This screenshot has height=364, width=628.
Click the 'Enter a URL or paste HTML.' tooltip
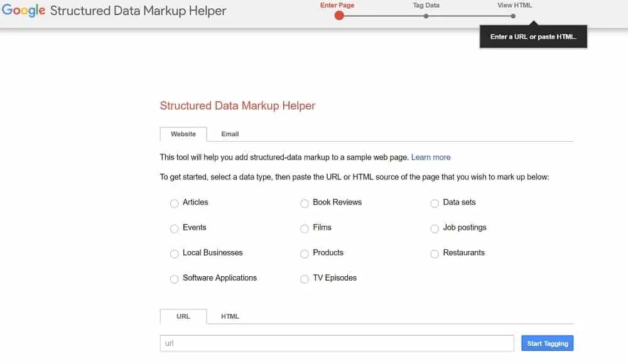(533, 36)
